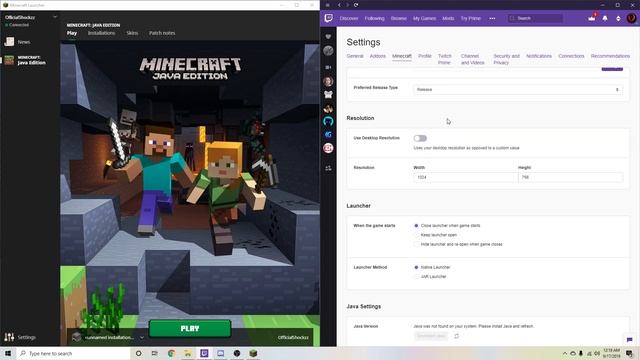Click the video camera icon in Twitch sidebar
This screenshot has width=640, height=360.
tap(328, 67)
